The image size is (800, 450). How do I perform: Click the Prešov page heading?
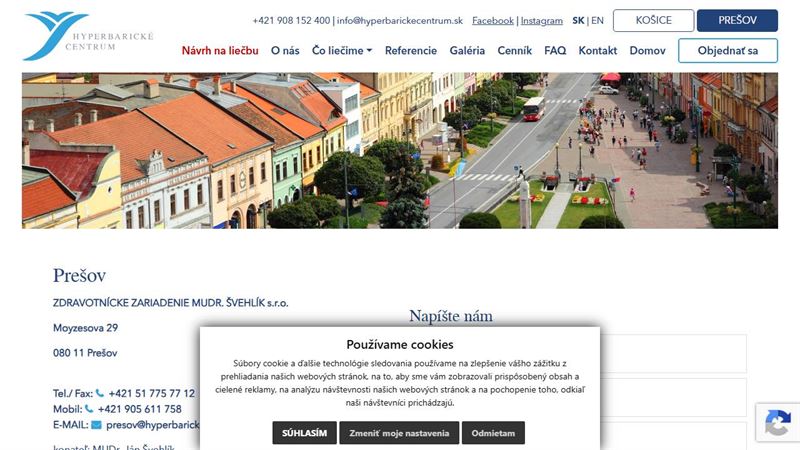pyautogui.click(x=80, y=276)
